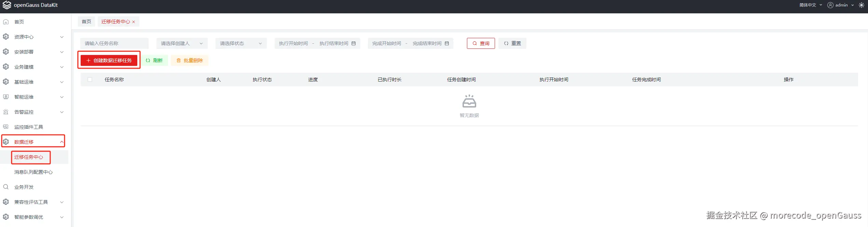
Task: Click the 执行状态 column header
Action: [262, 80]
